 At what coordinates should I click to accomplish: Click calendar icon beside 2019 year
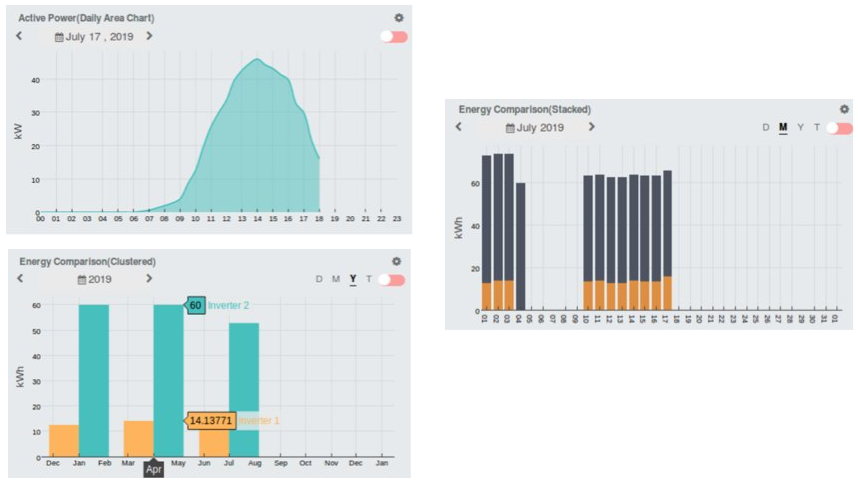pos(82,280)
